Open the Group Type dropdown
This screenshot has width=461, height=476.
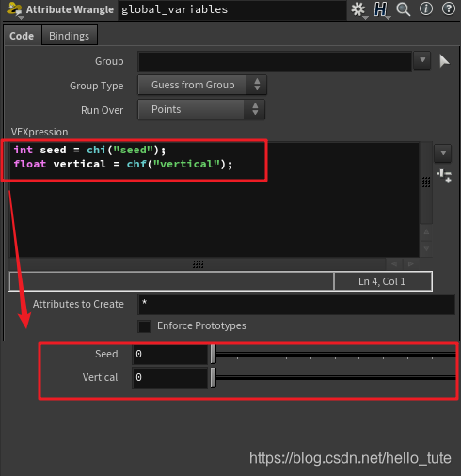[202, 85]
